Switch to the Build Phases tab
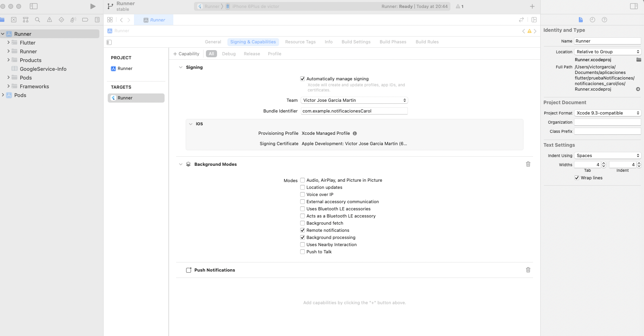This screenshot has height=336, width=644. (x=393, y=42)
